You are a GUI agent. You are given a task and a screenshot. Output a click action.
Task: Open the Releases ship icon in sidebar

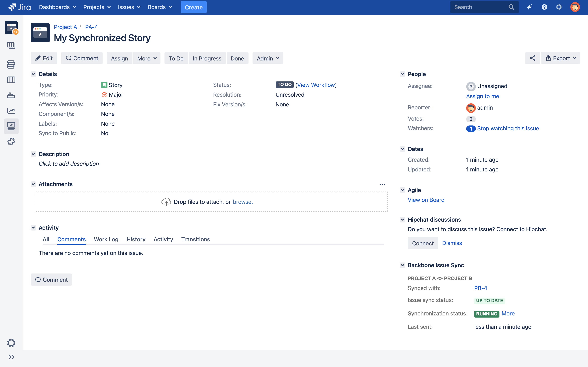click(x=11, y=95)
